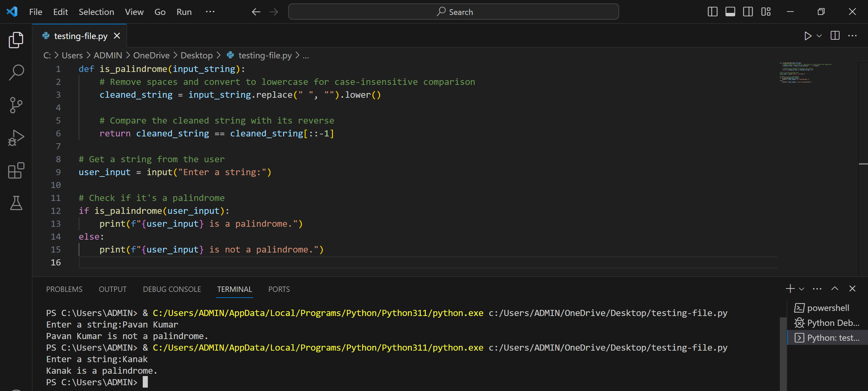This screenshot has height=391, width=868.
Task: Open run options dropdown next to play
Action: coord(819,36)
